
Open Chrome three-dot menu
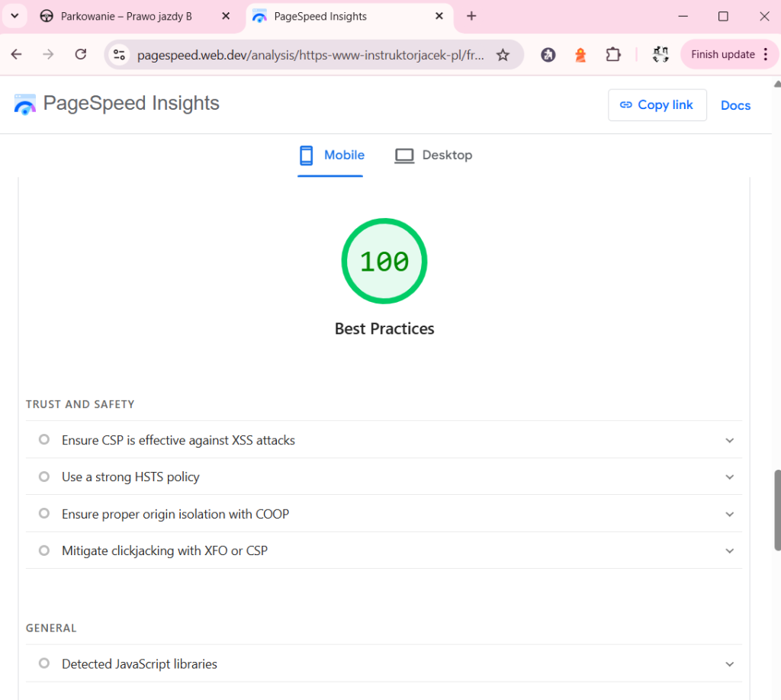(766, 54)
